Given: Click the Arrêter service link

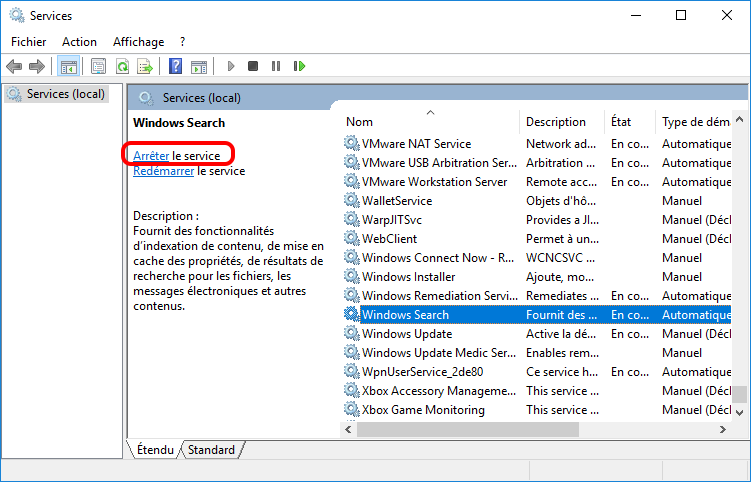Looking at the screenshot, I should tap(151, 156).
